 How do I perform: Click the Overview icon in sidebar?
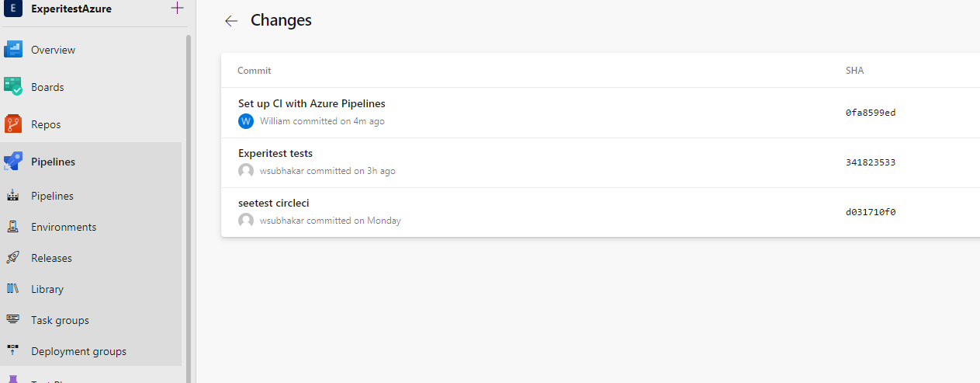pos(13,50)
